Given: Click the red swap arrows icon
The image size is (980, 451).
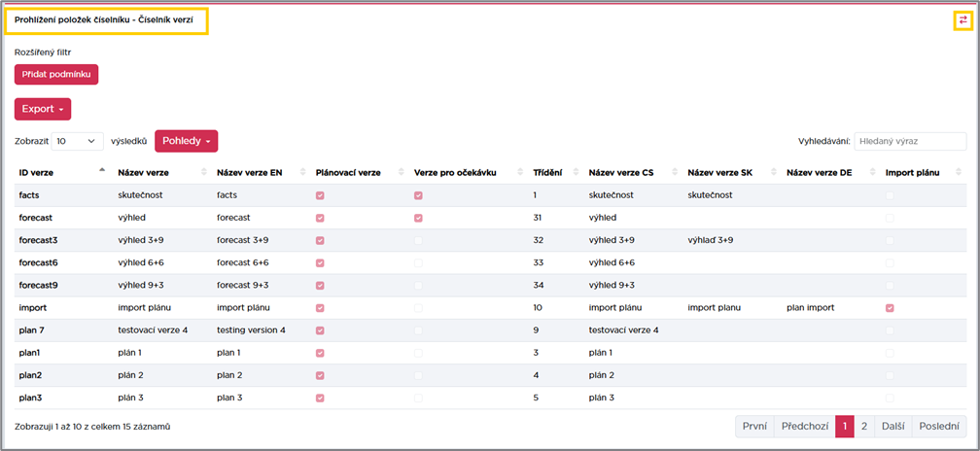Looking at the screenshot, I should click(963, 20).
